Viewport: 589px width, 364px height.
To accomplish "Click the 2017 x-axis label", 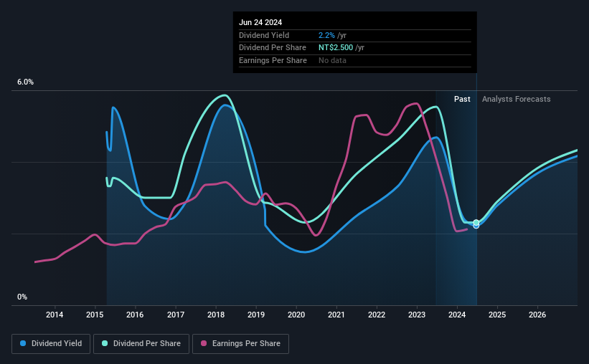I will click(x=176, y=315).
